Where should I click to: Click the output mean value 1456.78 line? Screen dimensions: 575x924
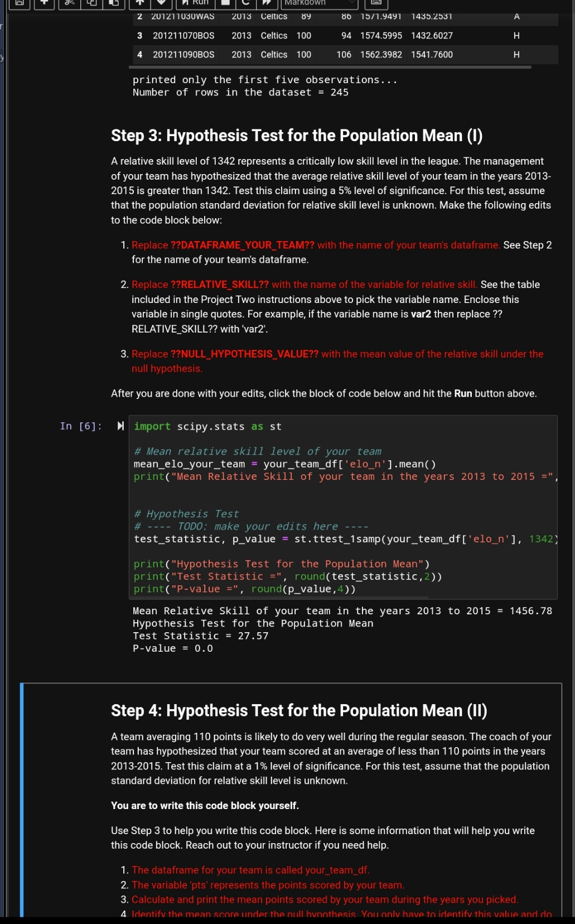coord(342,611)
